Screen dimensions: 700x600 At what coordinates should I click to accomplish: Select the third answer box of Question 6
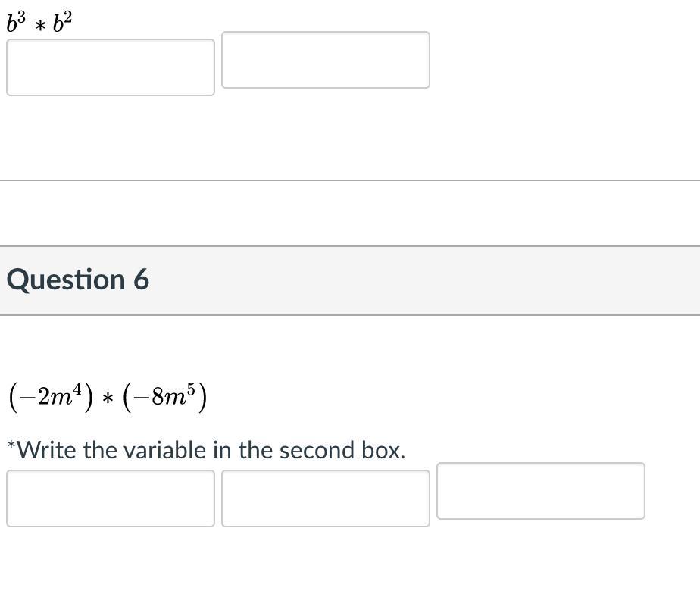click(540, 491)
